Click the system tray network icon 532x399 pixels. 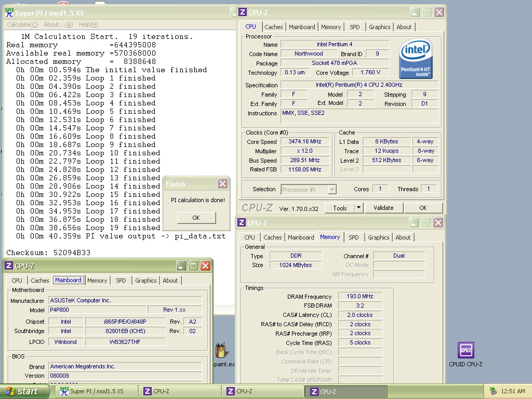tap(493, 391)
